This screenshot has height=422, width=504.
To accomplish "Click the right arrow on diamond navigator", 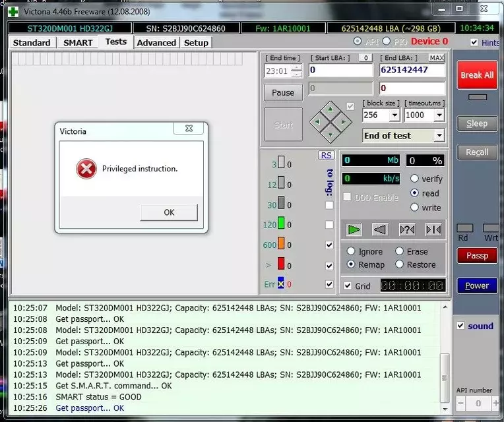I will pyautogui.click(x=343, y=122).
